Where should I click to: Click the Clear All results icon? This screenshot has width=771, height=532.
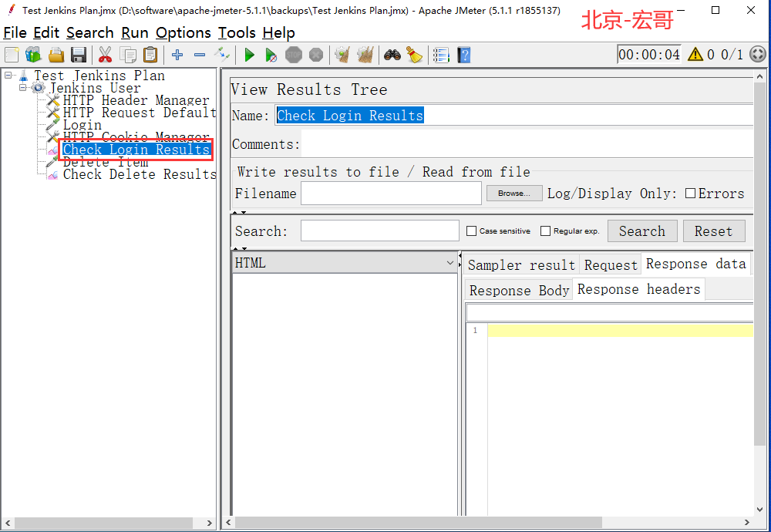coord(365,55)
